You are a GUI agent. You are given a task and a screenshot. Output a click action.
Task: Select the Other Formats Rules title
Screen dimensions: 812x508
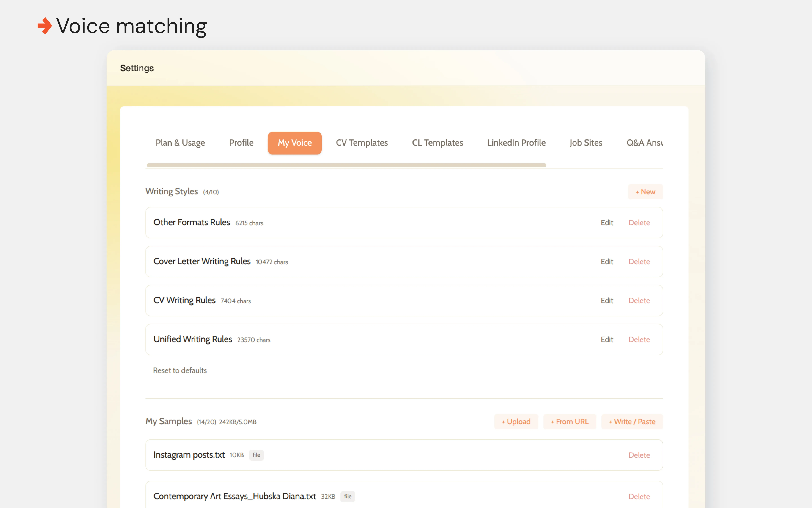tap(192, 222)
